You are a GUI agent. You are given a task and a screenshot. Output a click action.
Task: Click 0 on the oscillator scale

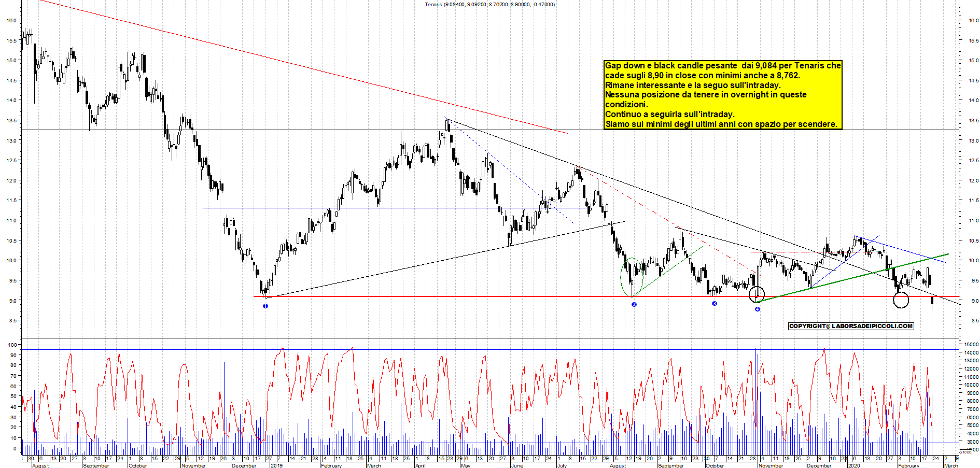tap(15, 449)
